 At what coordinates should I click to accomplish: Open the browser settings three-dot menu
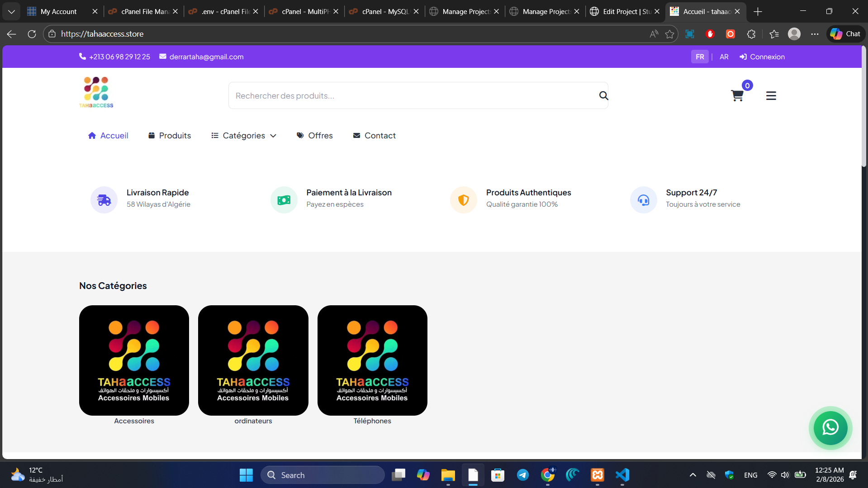click(x=815, y=34)
